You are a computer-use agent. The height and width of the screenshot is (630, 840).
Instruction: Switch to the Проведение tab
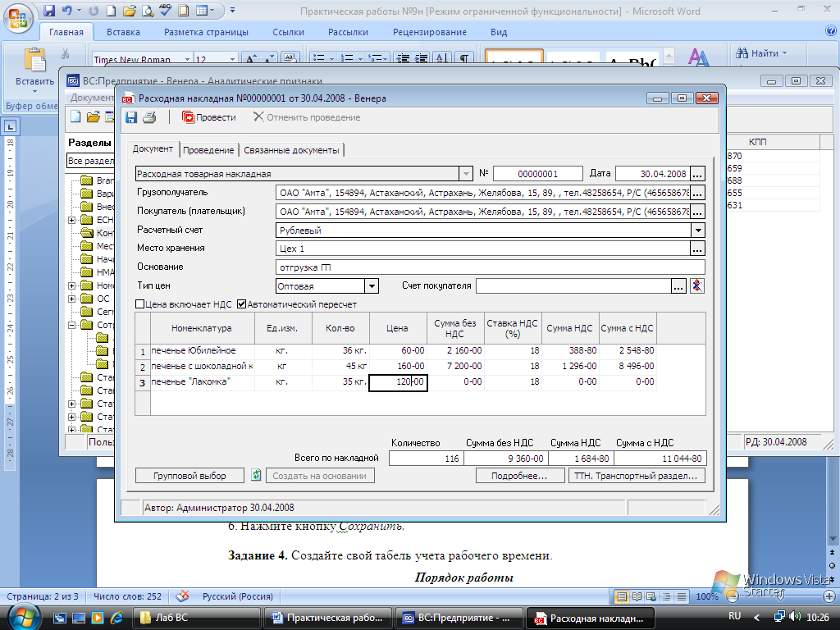pos(208,150)
